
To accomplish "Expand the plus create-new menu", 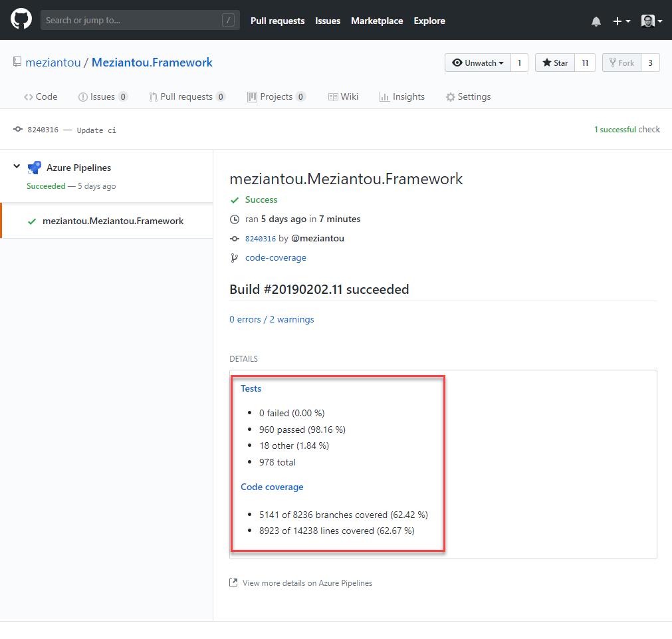I will (x=621, y=21).
